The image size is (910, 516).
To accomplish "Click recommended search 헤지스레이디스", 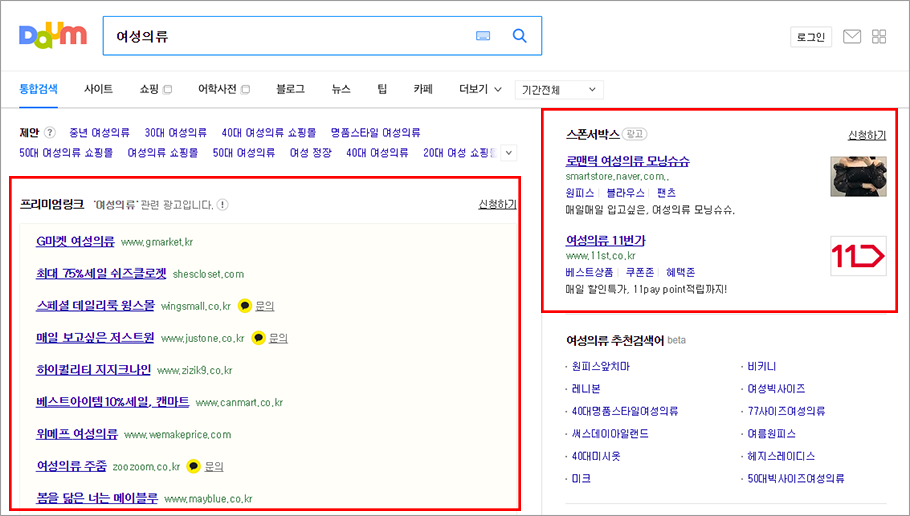I will [x=781, y=456].
